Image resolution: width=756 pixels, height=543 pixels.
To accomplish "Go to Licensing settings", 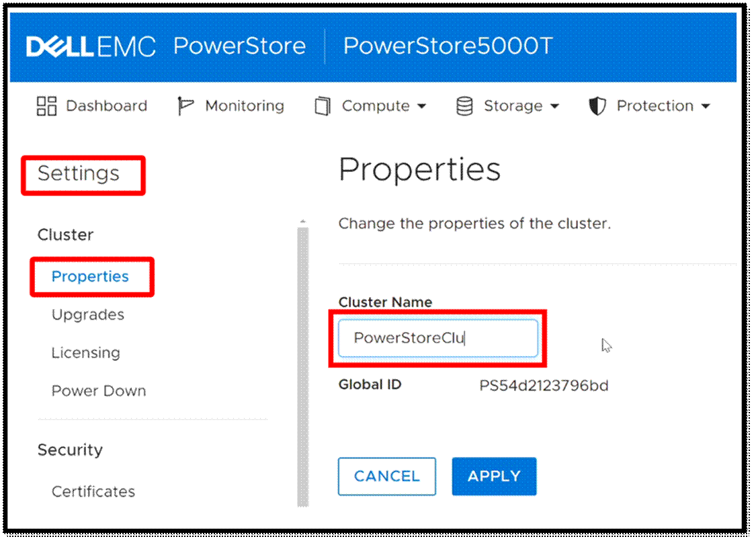I will tap(86, 353).
